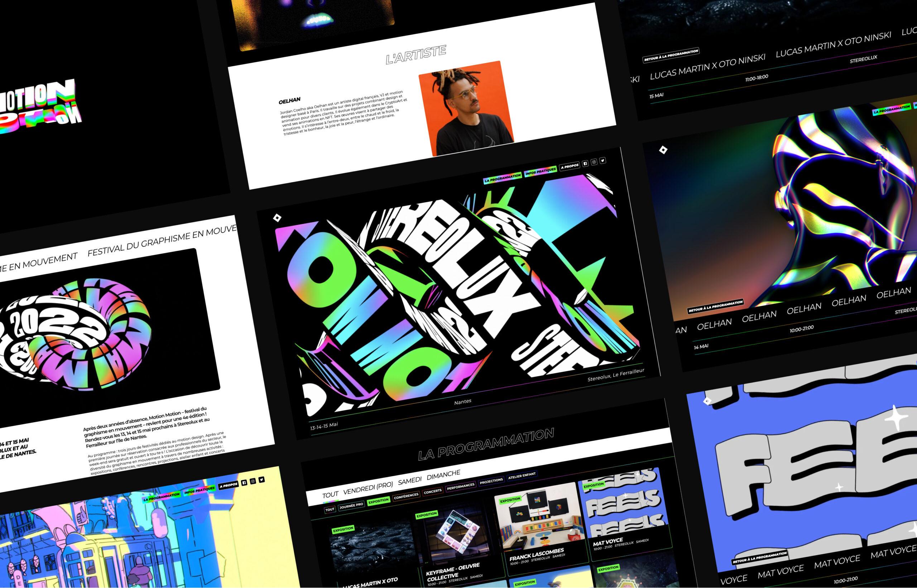Click the 'Stereolux, Le Ferrailleur' text under the hero
This screenshot has height=588, width=917.
(616, 375)
